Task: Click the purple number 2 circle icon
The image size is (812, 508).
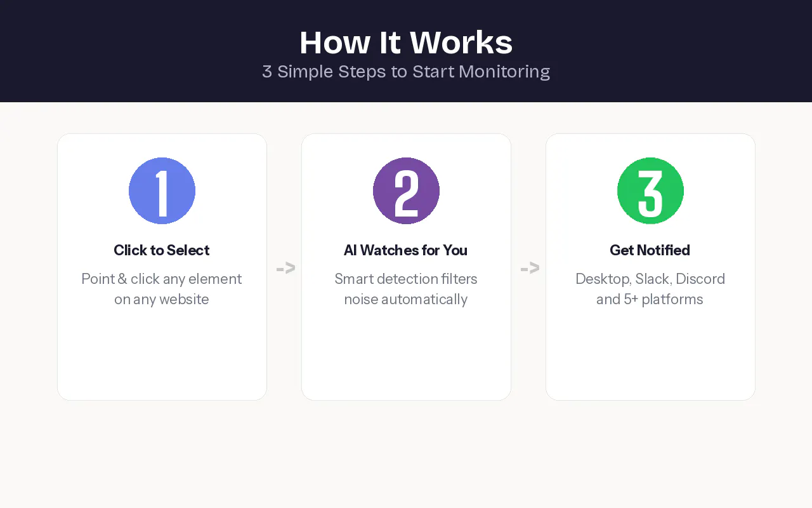Action: coord(406,190)
